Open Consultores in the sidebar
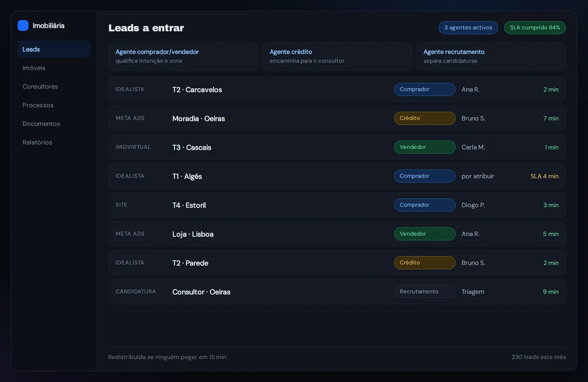The height and width of the screenshot is (382, 588). [54, 86]
